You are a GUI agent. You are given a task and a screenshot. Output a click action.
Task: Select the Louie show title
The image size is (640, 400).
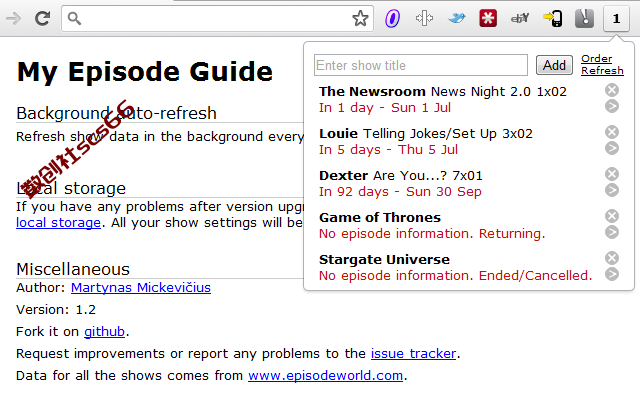point(338,133)
